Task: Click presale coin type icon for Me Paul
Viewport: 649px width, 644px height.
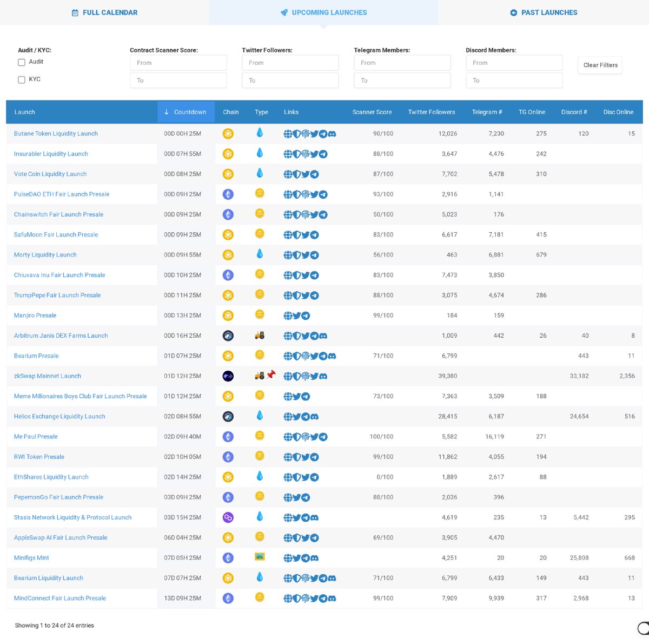Action: (x=260, y=436)
